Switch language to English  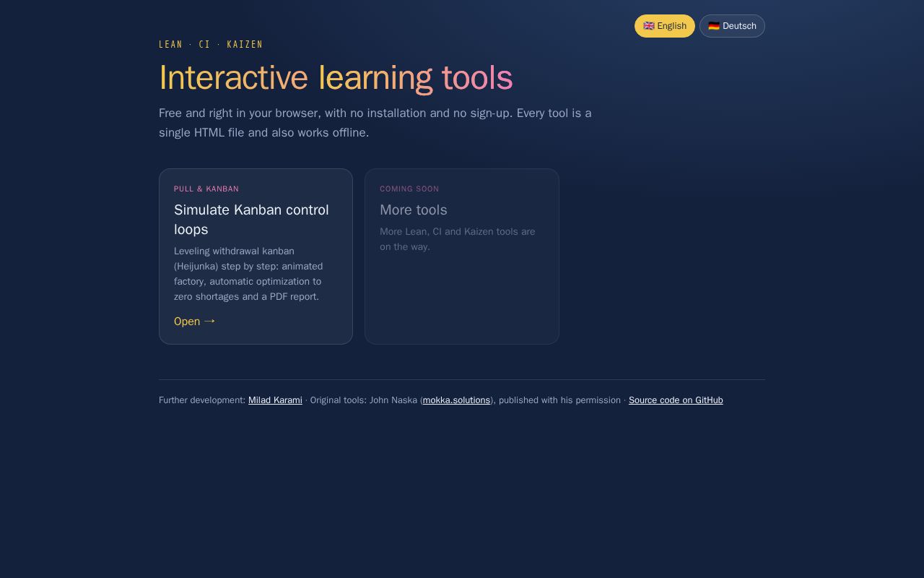click(664, 26)
